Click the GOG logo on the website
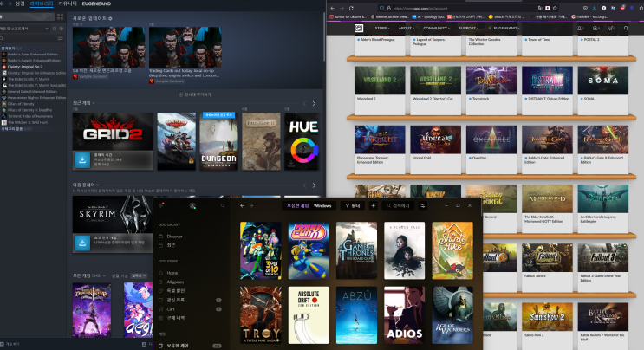Viewport: 644px width, 350px height. click(x=359, y=28)
